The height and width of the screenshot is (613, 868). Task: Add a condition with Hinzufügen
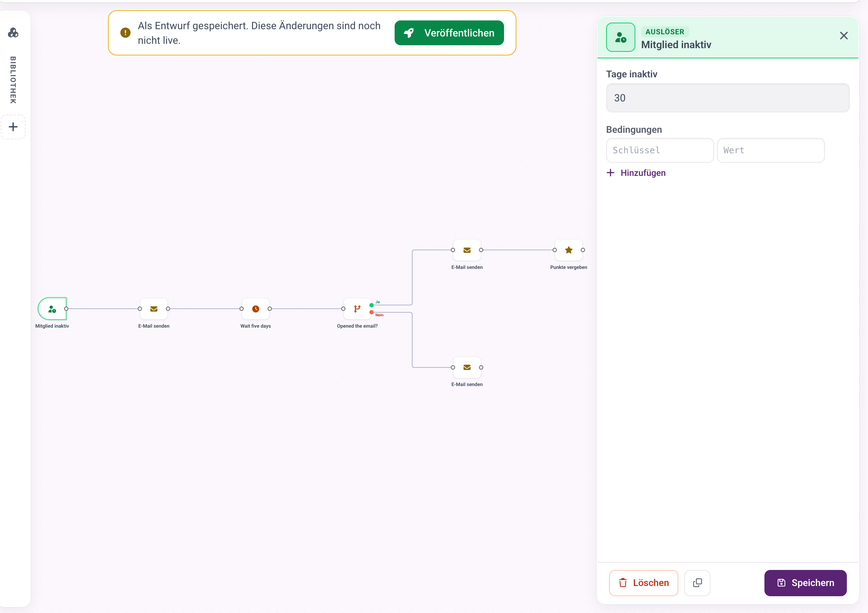[636, 173]
